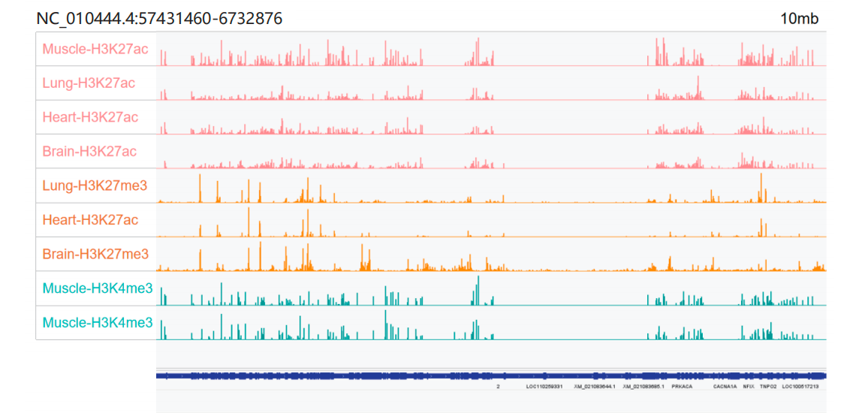The image size is (868, 413).
Task: Click the Lung-H3K27ac track label
Action: tap(89, 83)
